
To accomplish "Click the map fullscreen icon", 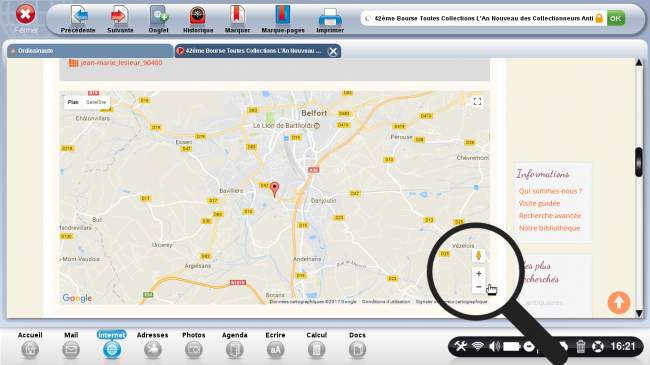I will coord(477,102).
